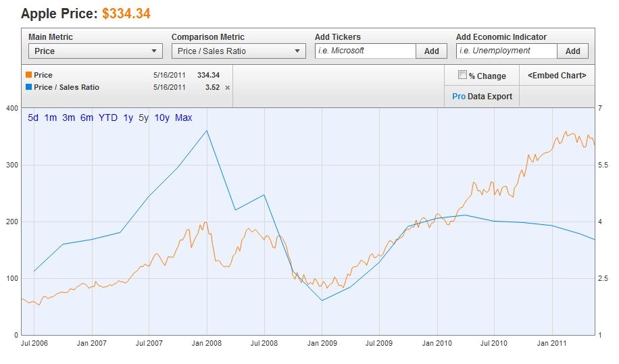
Task: Open the Main Metric Price dropdown
Action: tap(95, 51)
